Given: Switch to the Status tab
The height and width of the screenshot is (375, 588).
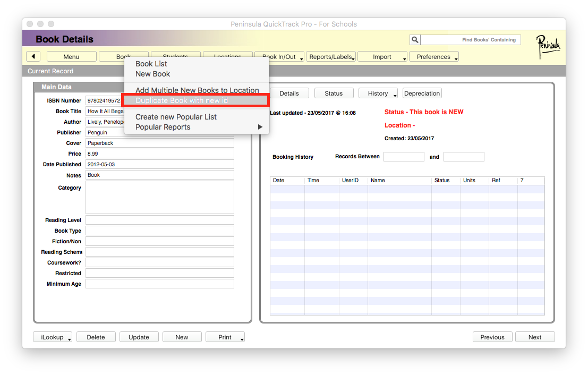Looking at the screenshot, I should coord(334,93).
